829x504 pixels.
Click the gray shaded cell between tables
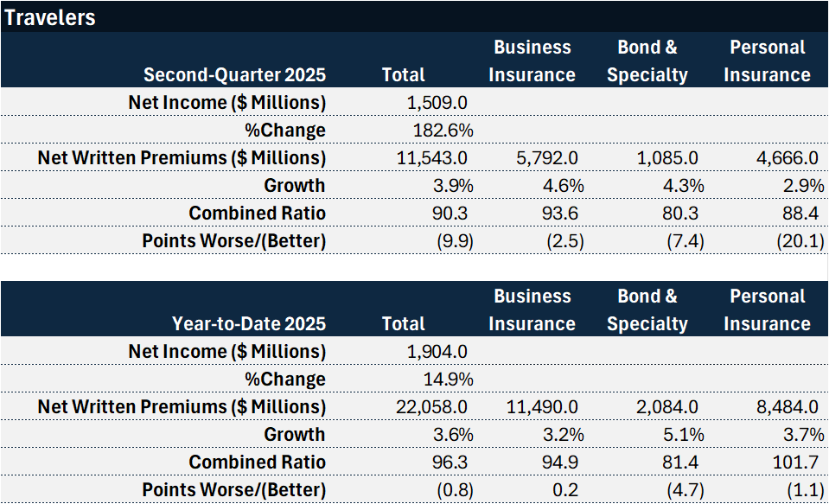768,267
